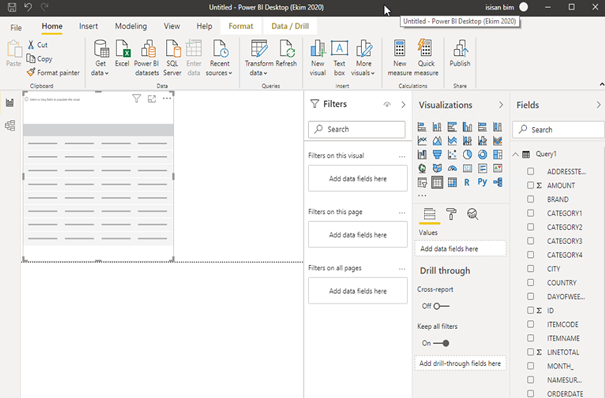Select the Waterfall chart visualization
This screenshot has width=605, height=398.
422,155
